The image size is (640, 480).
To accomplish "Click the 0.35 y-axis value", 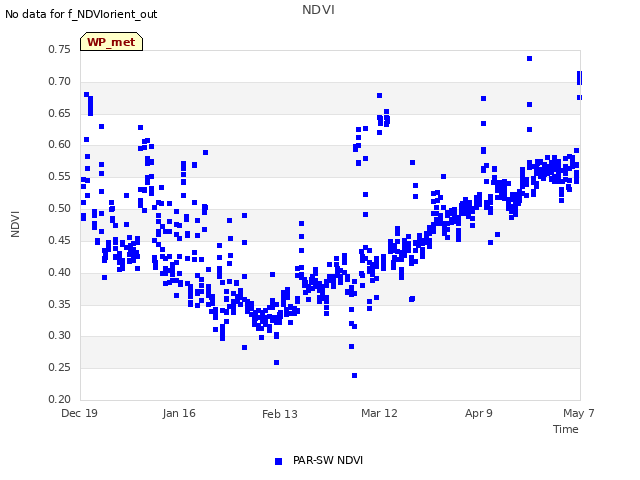I will (x=60, y=304).
